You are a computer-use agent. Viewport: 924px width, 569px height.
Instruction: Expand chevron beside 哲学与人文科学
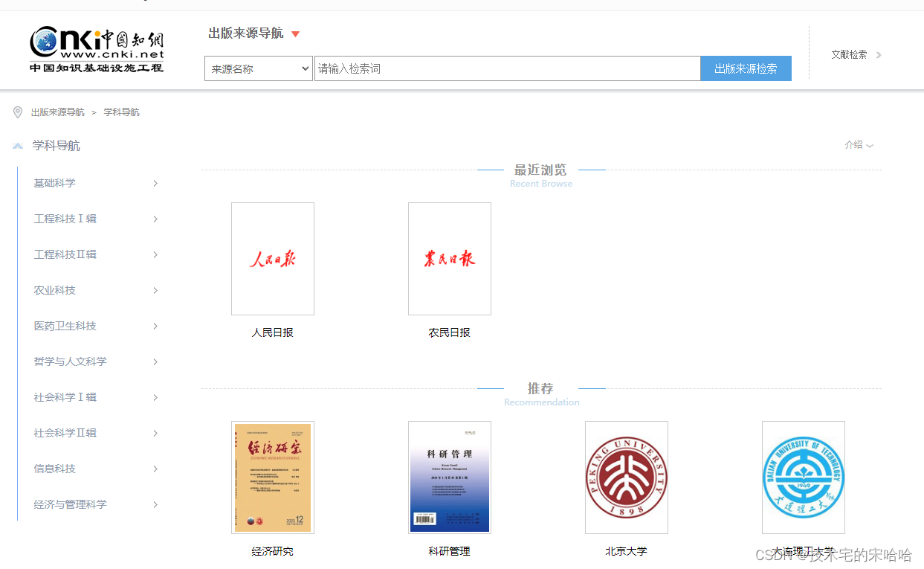point(155,361)
